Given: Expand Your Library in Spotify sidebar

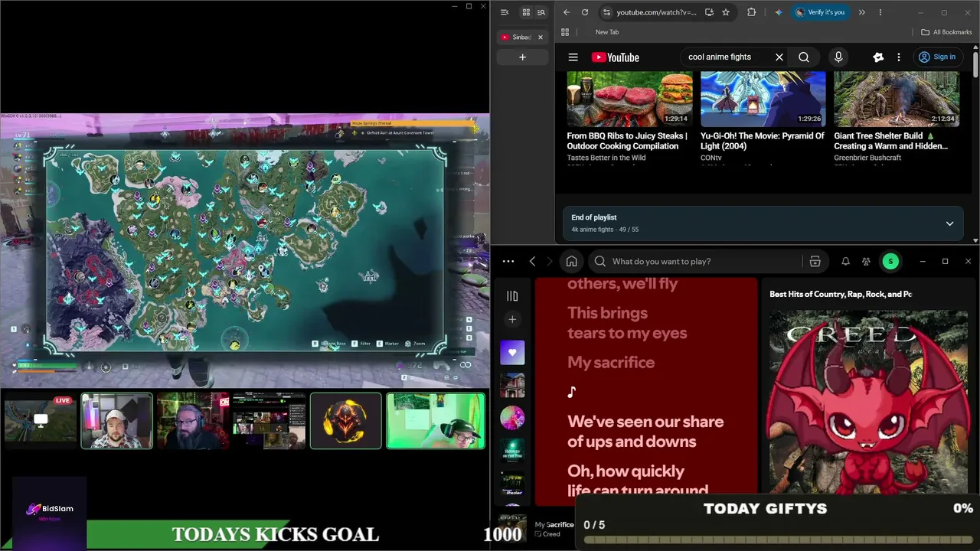Looking at the screenshot, I should [512, 296].
